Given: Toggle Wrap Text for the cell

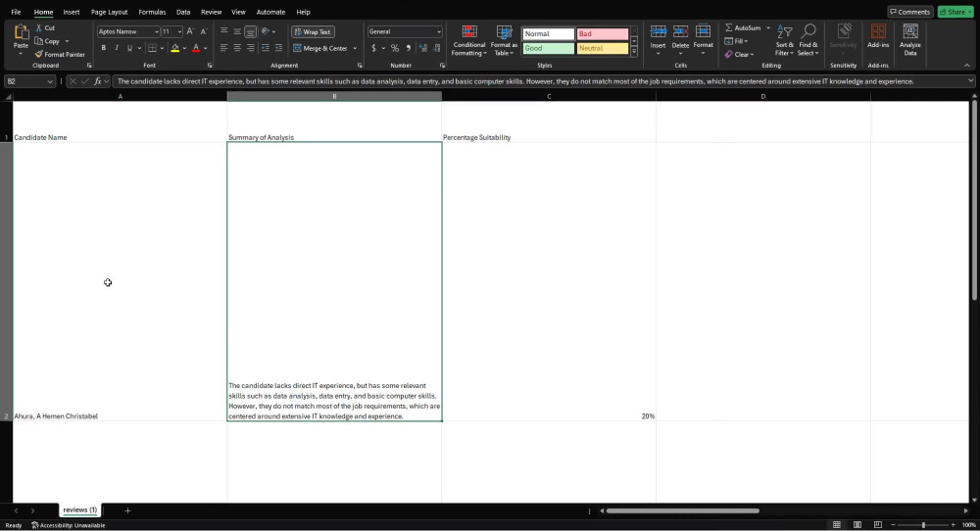Looking at the screenshot, I should click(x=314, y=32).
